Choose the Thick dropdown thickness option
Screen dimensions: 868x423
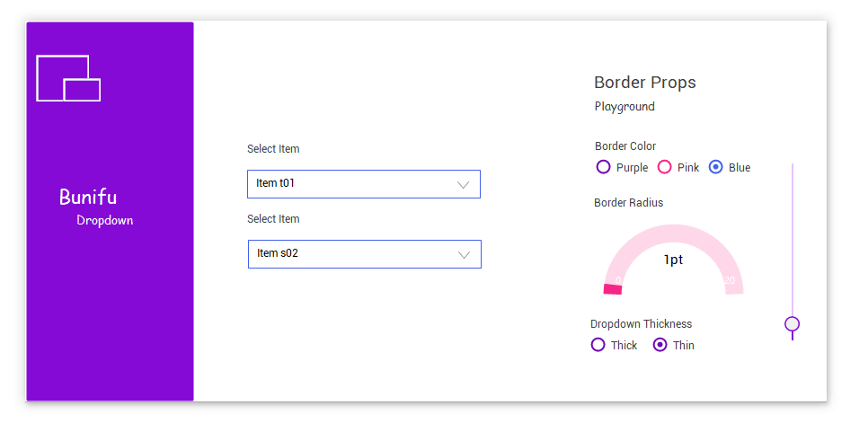tap(598, 345)
